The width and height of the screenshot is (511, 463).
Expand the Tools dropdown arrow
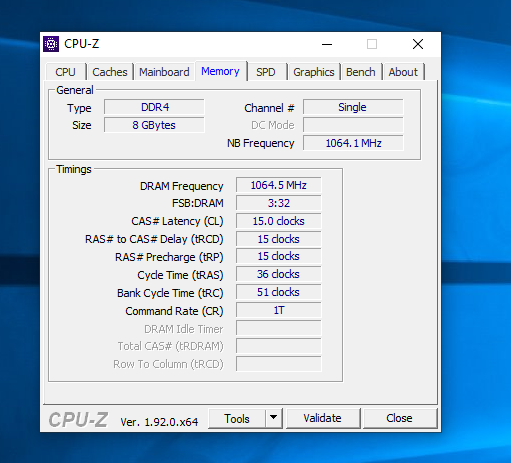pyautogui.click(x=274, y=418)
